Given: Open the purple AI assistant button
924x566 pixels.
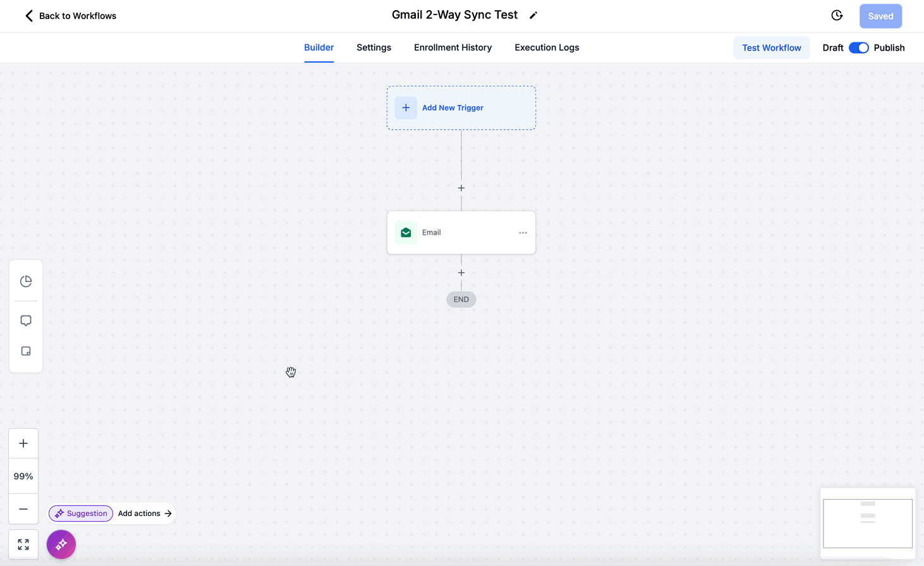Looking at the screenshot, I should 61,544.
